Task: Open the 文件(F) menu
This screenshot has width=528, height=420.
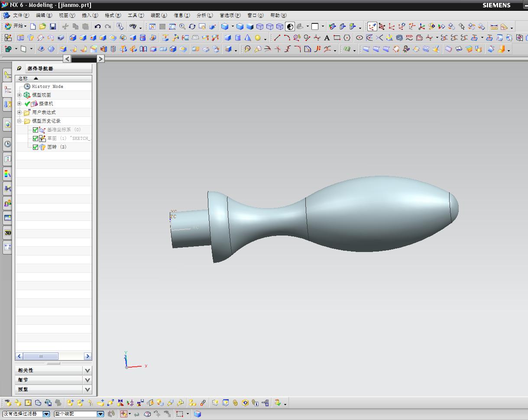Action: click(x=21, y=15)
